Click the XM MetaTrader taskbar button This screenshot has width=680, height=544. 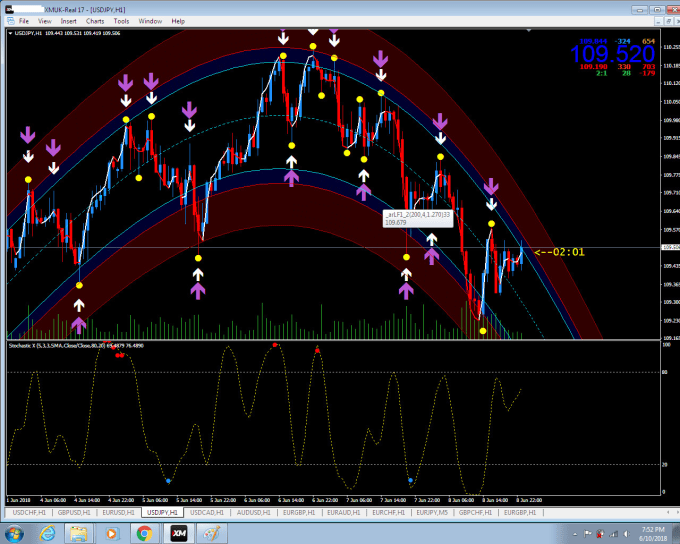point(179,533)
